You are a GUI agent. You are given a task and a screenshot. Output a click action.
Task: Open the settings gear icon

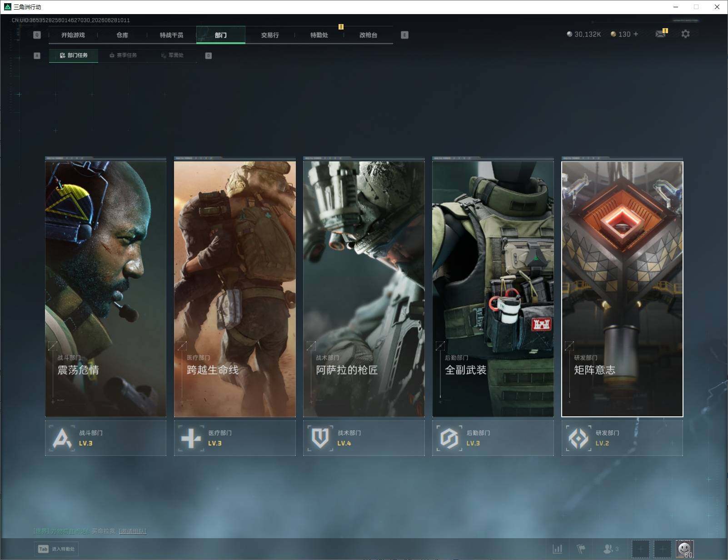tap(685, 34)
